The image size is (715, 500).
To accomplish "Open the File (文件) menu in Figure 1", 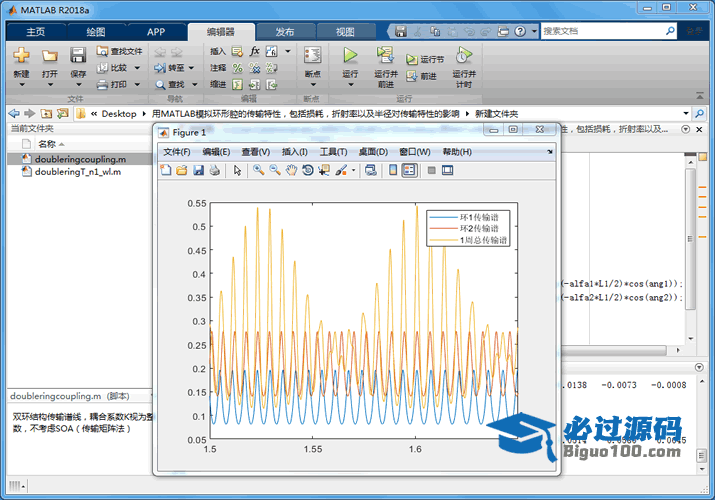I will coord(177,152).
